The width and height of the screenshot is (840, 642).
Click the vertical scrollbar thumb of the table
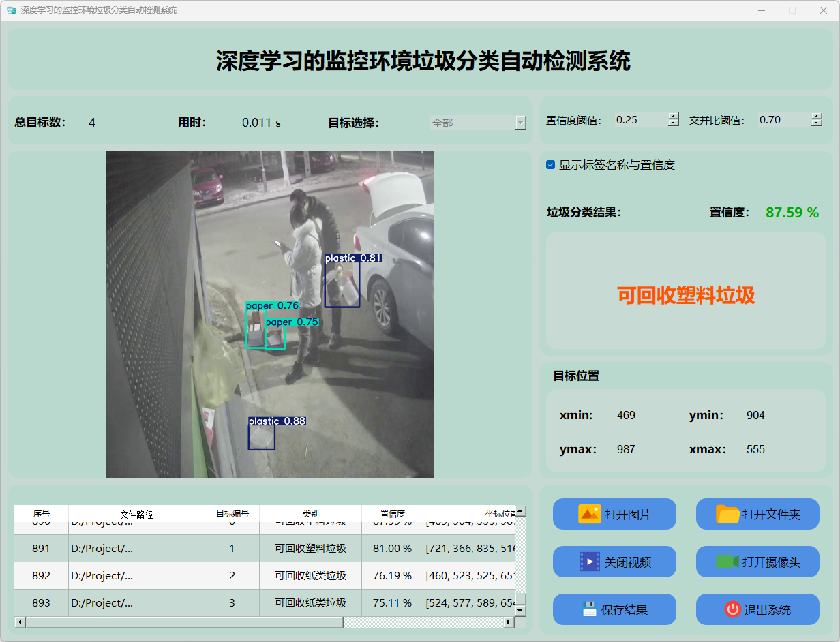520,600
